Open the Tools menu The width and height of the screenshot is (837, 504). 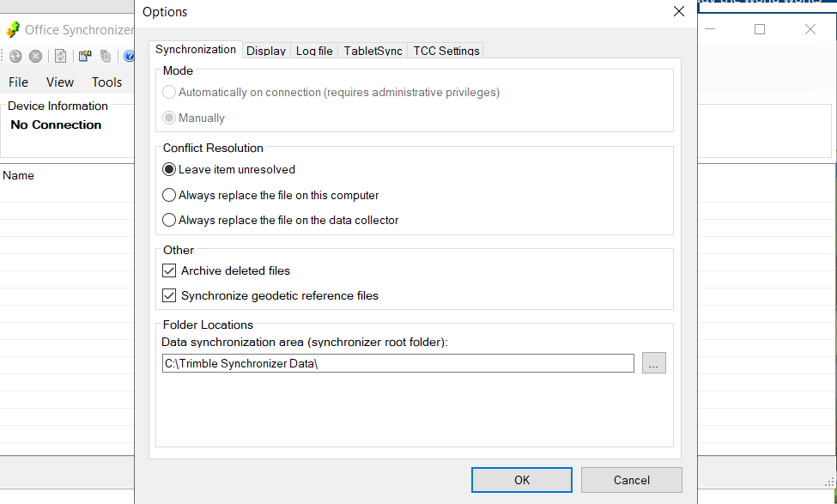tap(106, 82)
